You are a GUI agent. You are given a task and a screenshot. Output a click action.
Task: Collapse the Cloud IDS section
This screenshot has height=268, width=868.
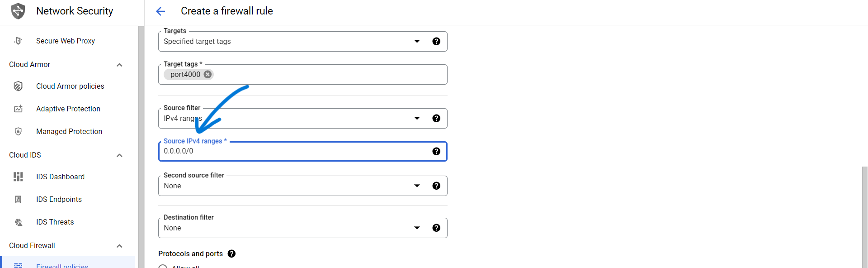119,155
